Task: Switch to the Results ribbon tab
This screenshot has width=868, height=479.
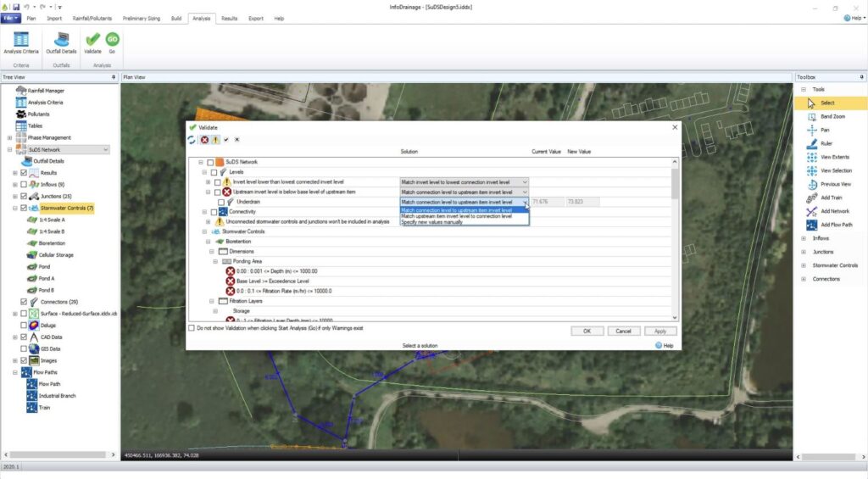Action: (229, 19)
